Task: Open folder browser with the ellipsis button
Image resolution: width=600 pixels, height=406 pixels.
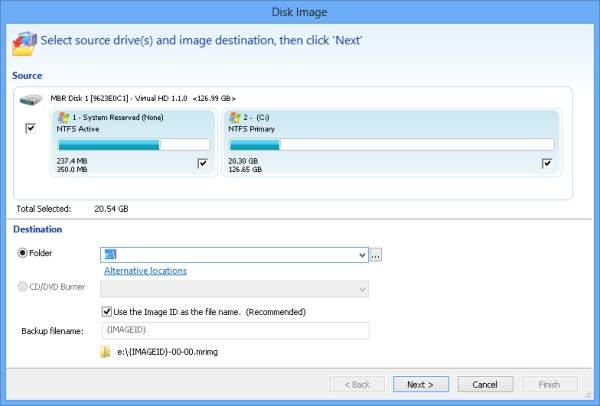Action: [x=376, y=256]
